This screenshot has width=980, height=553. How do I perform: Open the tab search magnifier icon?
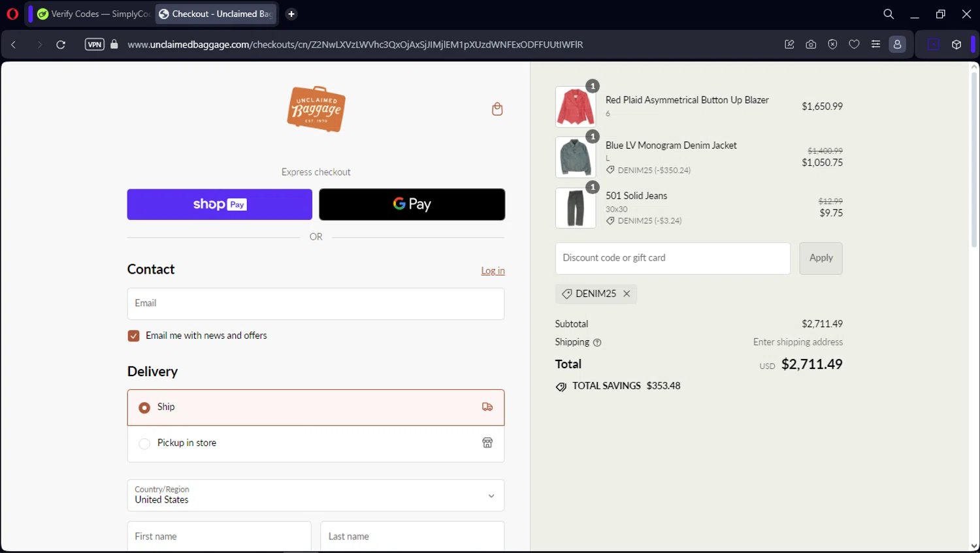889,14
